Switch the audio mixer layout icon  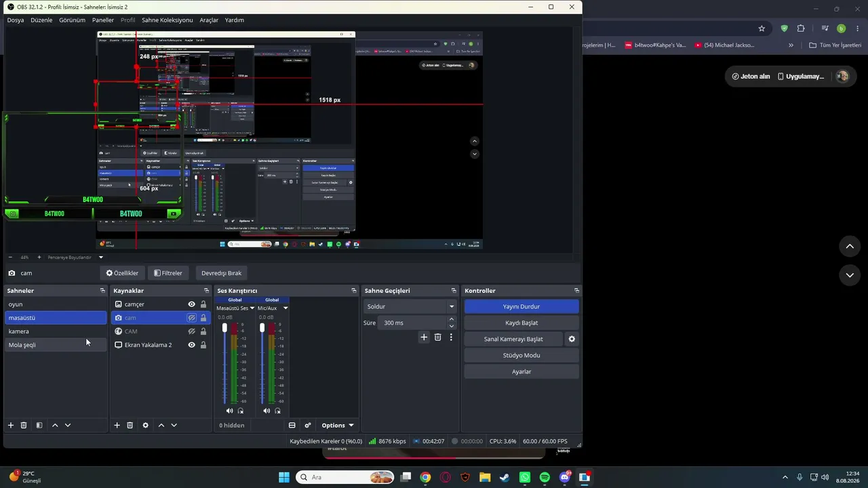(x=292, y=426)
